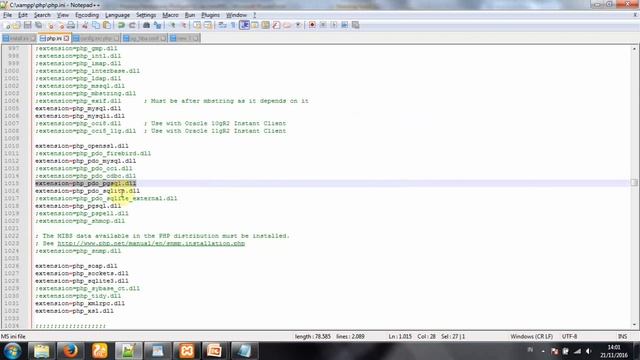
Task: Start macro recording with red dot
Action: click(312, 25)
